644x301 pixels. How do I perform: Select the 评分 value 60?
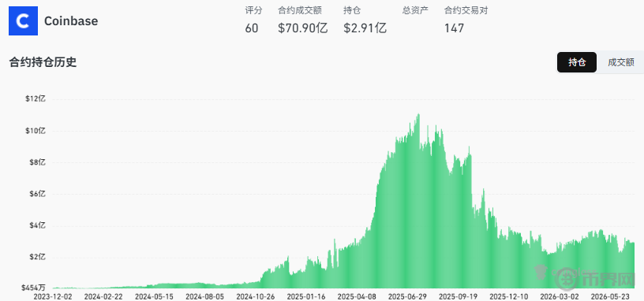point(252,28)
